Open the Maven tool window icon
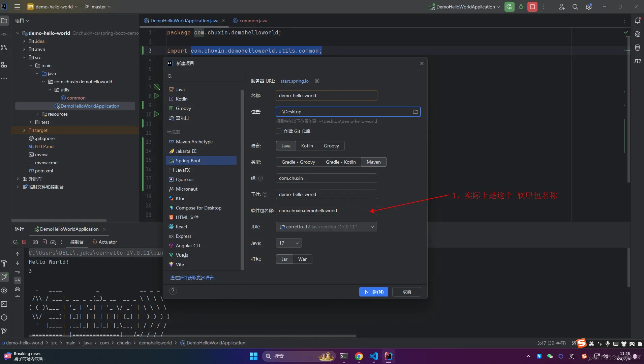 pyautogui.click(x=638, y=61)
